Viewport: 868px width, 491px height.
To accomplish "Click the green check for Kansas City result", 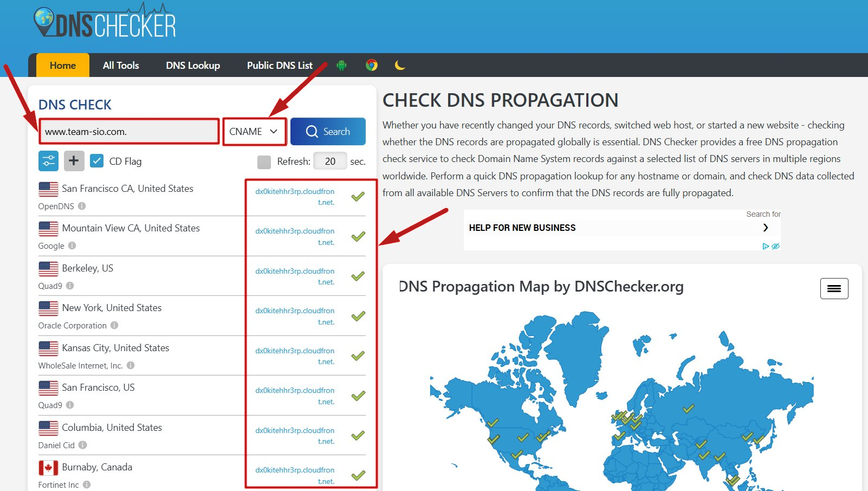I will (358, 356).
